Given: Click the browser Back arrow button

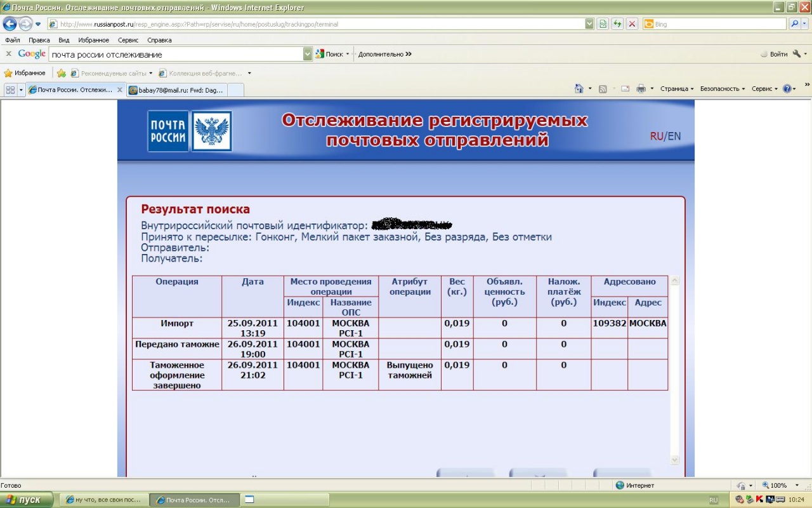Looking at the screenshot, I should pos(10,24).
